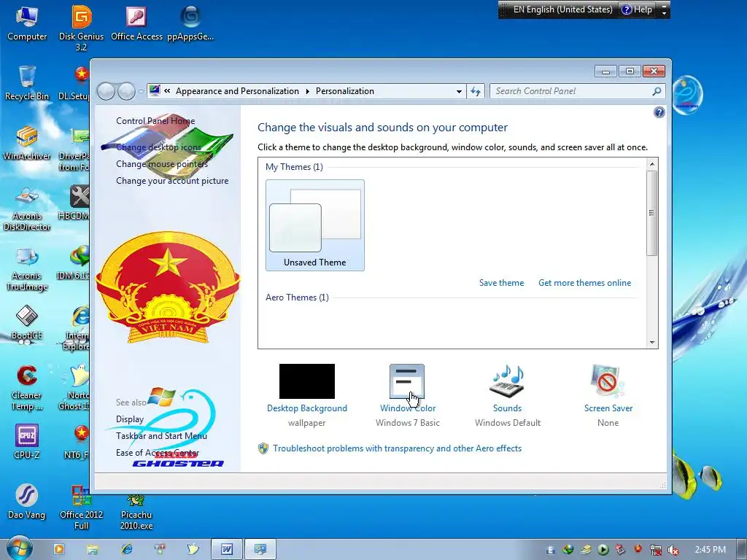Open Windows Media Player from taskbar
The width and height of the screenshot is (747, 560).
click(x=59, y=549)
